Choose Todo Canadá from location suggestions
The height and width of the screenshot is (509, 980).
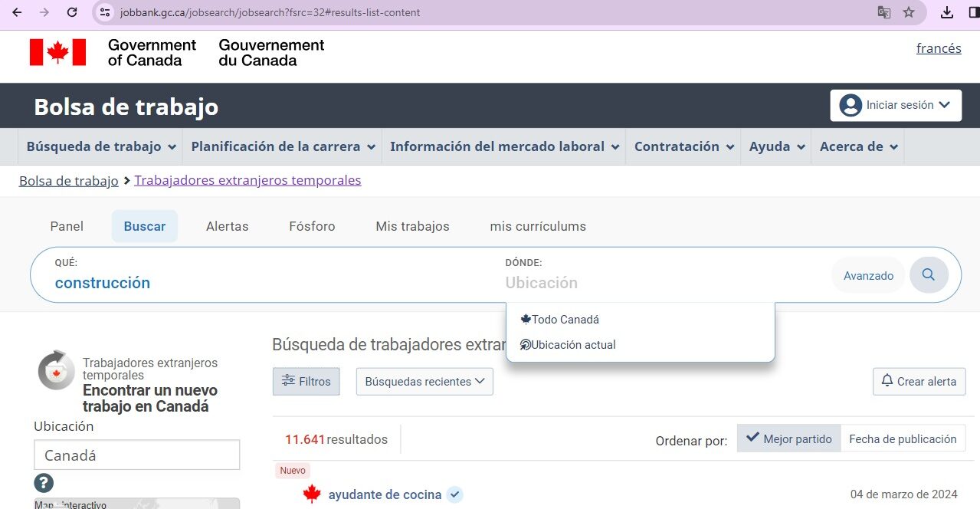click(x=565, y=320)
